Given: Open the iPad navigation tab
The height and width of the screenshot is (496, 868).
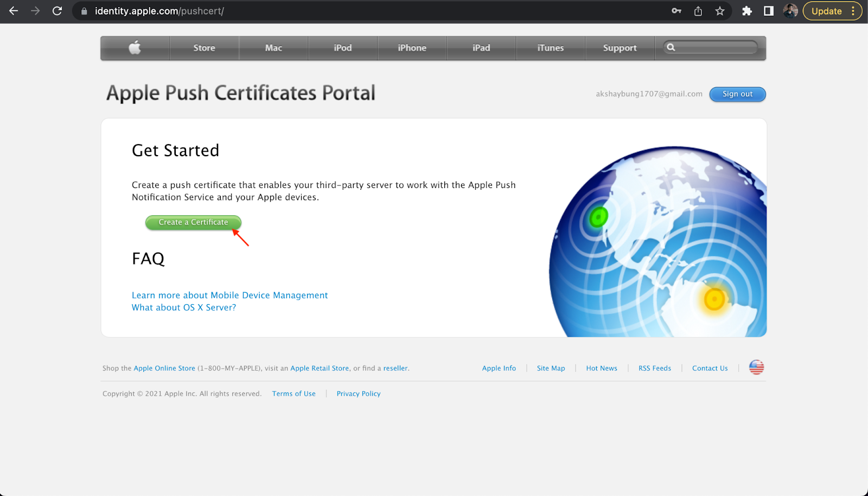Looking at the screenshot, I should click(481, 48).
